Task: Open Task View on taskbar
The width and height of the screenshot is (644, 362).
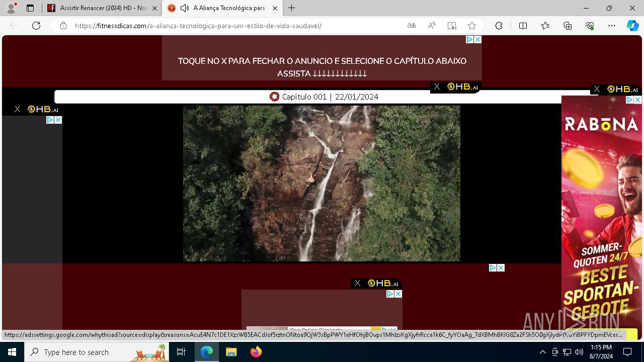Action: pos(181,352)
